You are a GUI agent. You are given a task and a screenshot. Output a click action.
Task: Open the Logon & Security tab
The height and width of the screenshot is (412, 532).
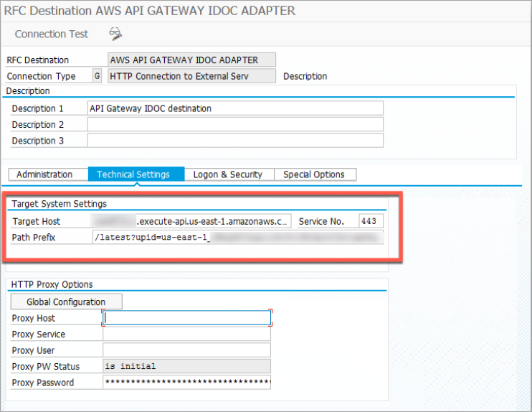pyautogui.click(x=229, y=174)
